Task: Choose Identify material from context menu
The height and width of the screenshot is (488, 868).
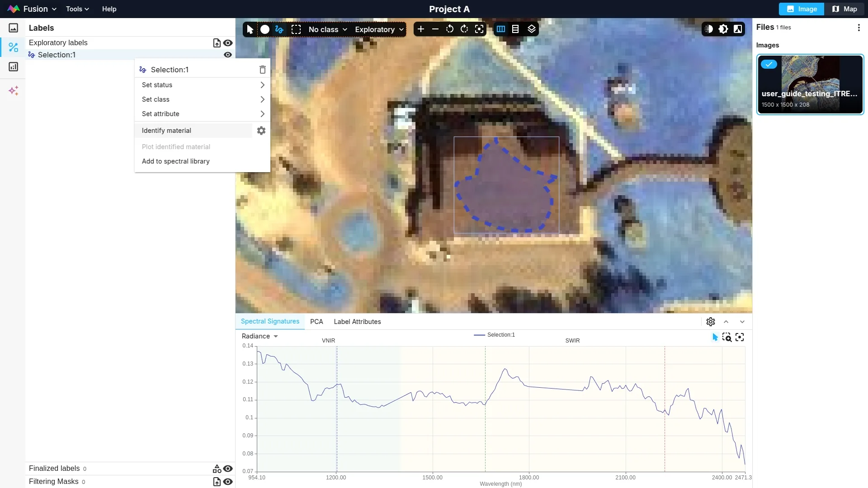Action: (x=166, y=131)
